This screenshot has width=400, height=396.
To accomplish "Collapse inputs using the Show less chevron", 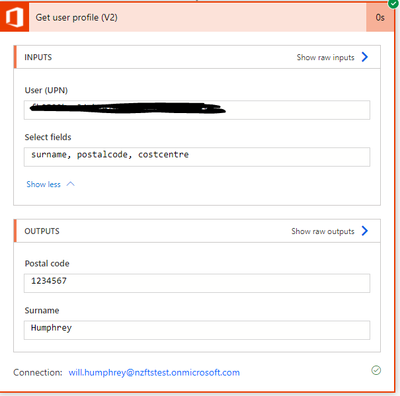I will pos(71,184).
